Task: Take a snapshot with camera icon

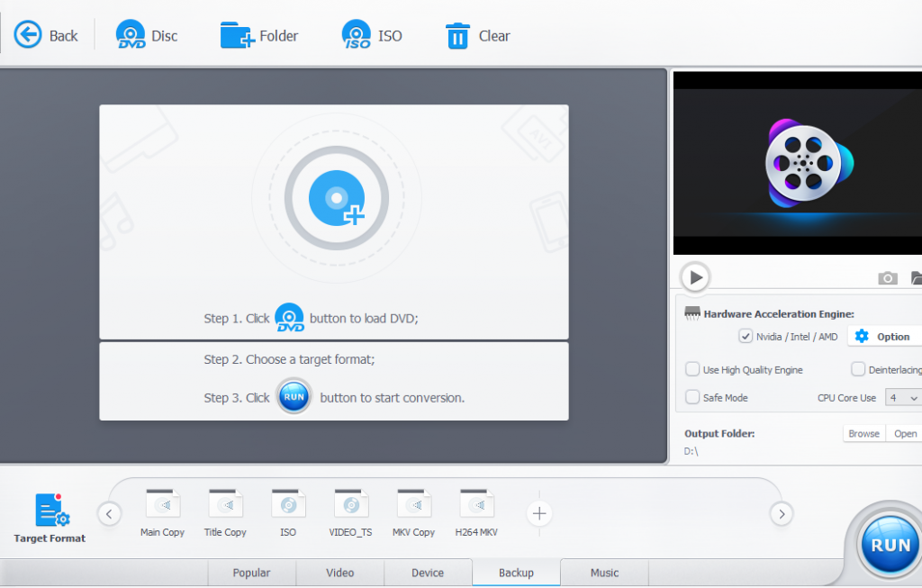Action: (x=887, y=278)
